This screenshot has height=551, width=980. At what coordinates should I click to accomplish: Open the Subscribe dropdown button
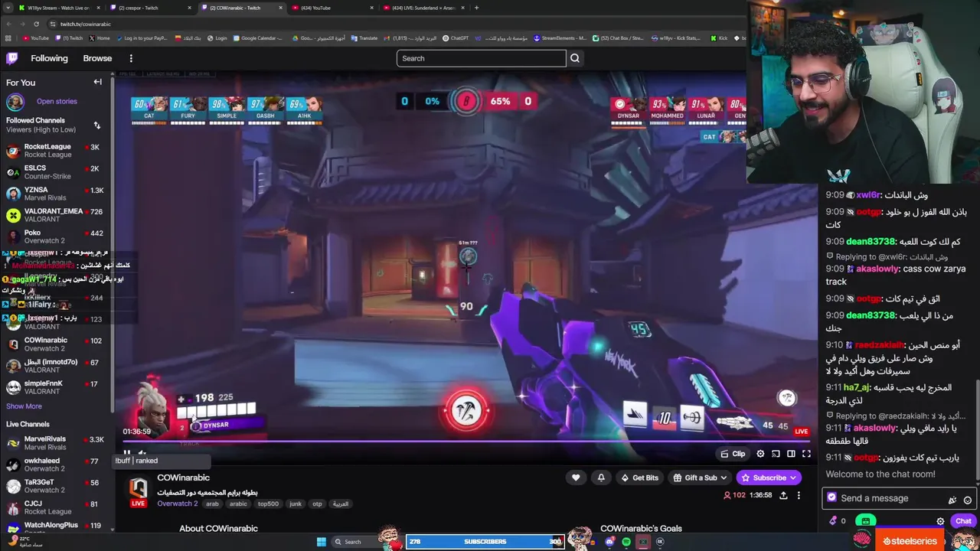click(769, 478)
